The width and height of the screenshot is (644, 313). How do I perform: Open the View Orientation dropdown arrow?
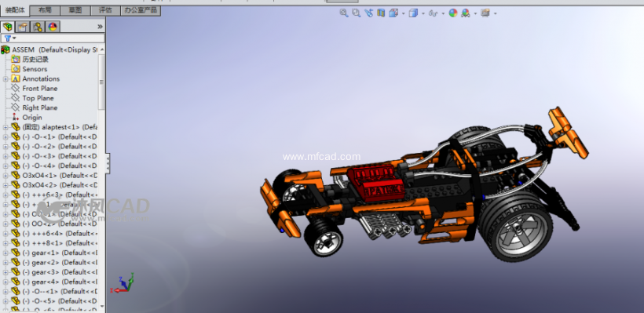tap(404, 13)
